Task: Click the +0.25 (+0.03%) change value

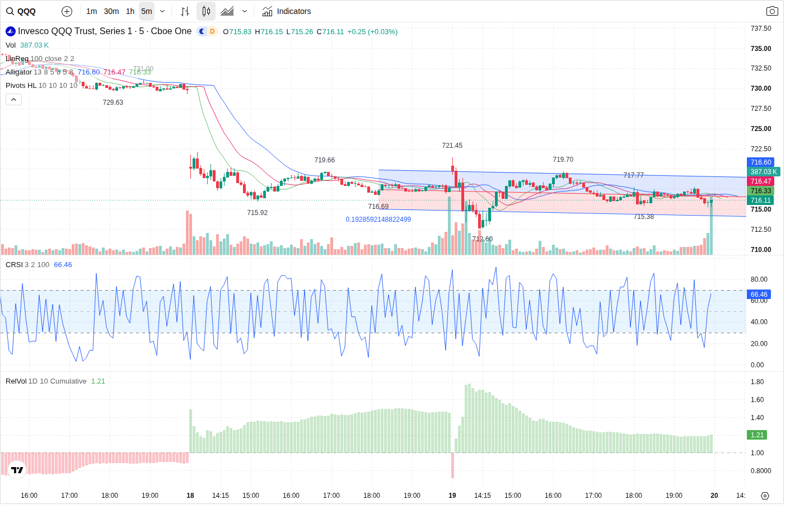Action: tap(372, 32)
